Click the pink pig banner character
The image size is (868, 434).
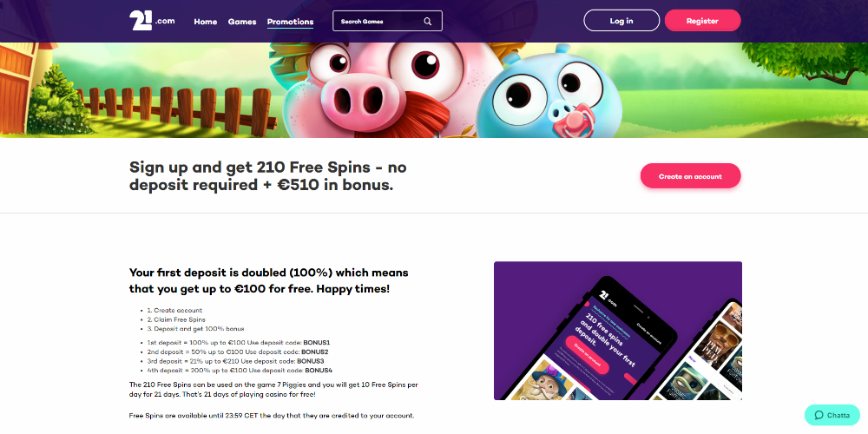click(387, 90)
